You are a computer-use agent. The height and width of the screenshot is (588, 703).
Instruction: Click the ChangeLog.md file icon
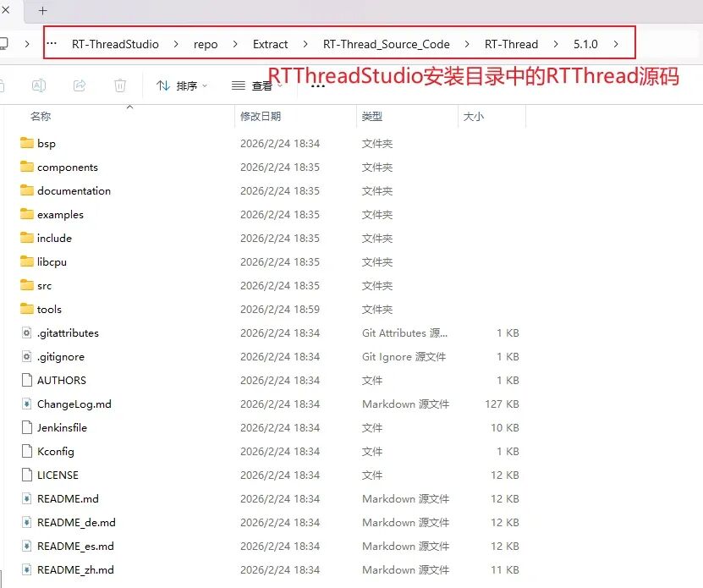point(26,404)
